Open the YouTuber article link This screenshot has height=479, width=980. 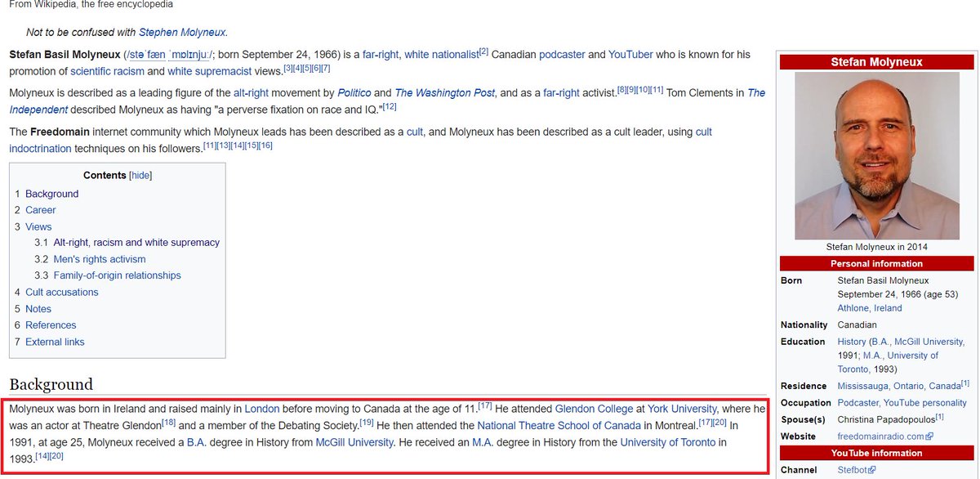(x=630, y=55)
